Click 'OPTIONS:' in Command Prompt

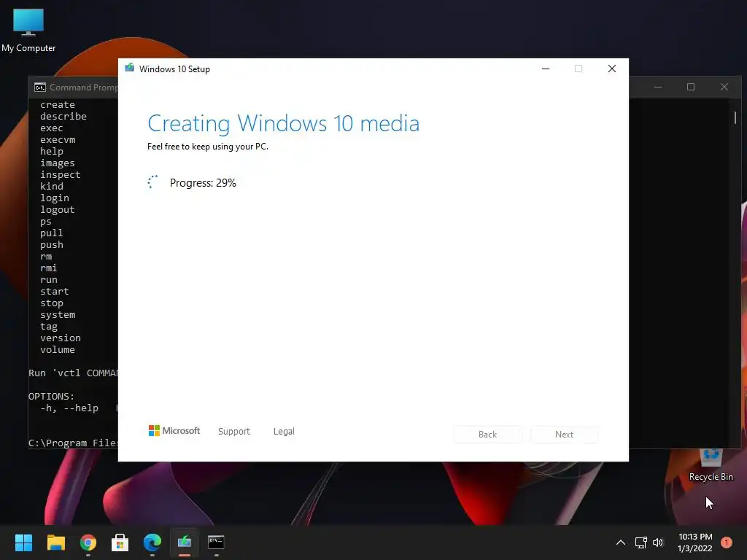(51, 396)
